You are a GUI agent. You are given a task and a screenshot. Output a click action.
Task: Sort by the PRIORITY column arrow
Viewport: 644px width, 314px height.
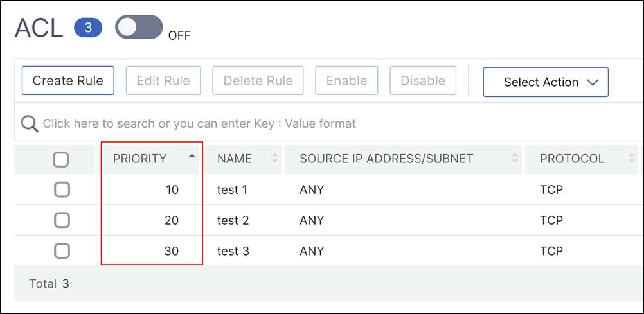(x=192, y=156)
